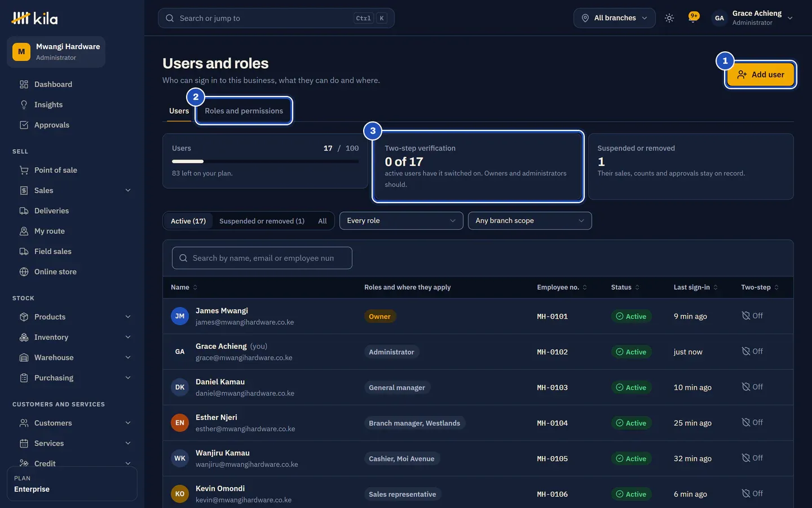
Task: Click the Insights lightbulb icon
Action: 24,105
